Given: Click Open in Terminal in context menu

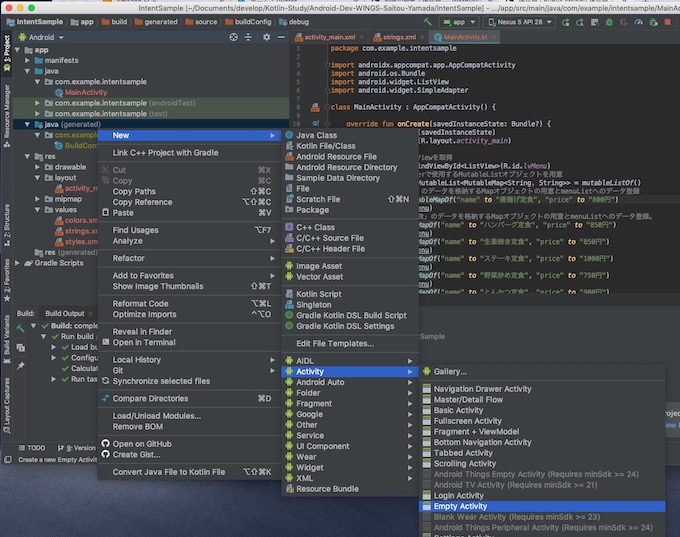Looking at the screenshot, I should click(190, 343).
